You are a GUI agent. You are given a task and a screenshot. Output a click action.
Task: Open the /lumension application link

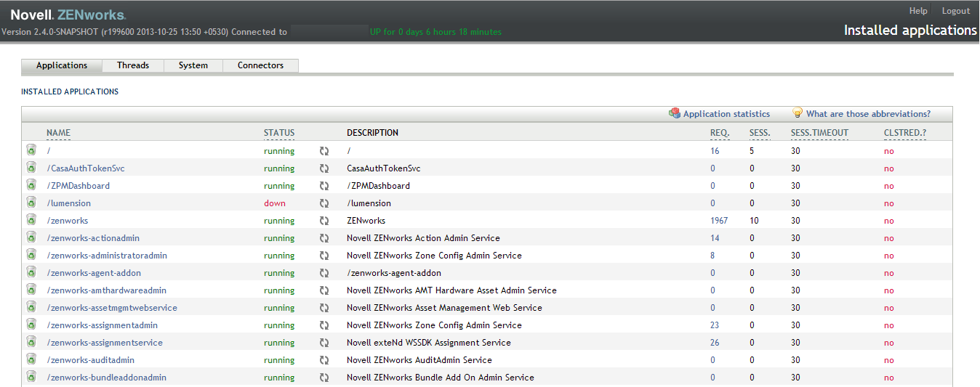[x=69, y=203]
